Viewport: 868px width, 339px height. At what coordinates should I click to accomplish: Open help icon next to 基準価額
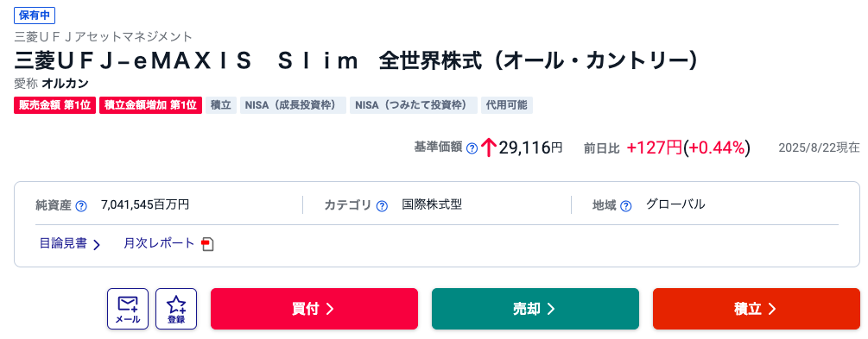click(472, 148)
